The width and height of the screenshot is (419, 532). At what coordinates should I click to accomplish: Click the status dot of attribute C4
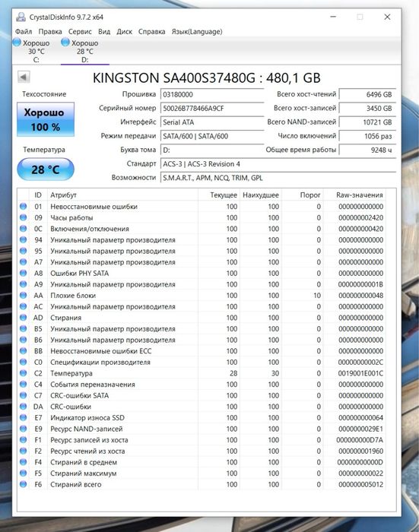(23, 385)
